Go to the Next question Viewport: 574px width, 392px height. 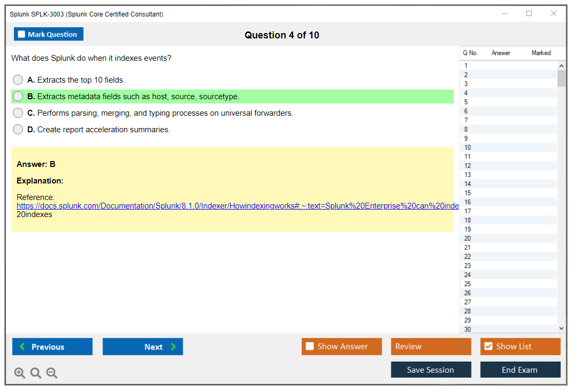(143, 347)
